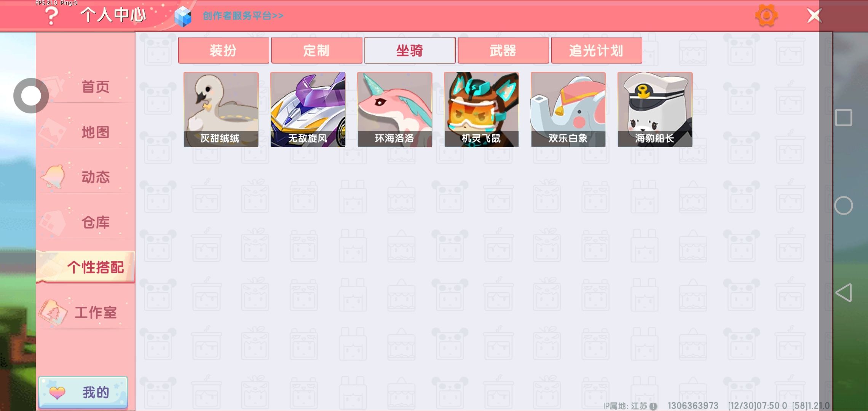This screenshot has width=868, height=411.
Task: Click the IP location info icon
Action: coord(653,406)
